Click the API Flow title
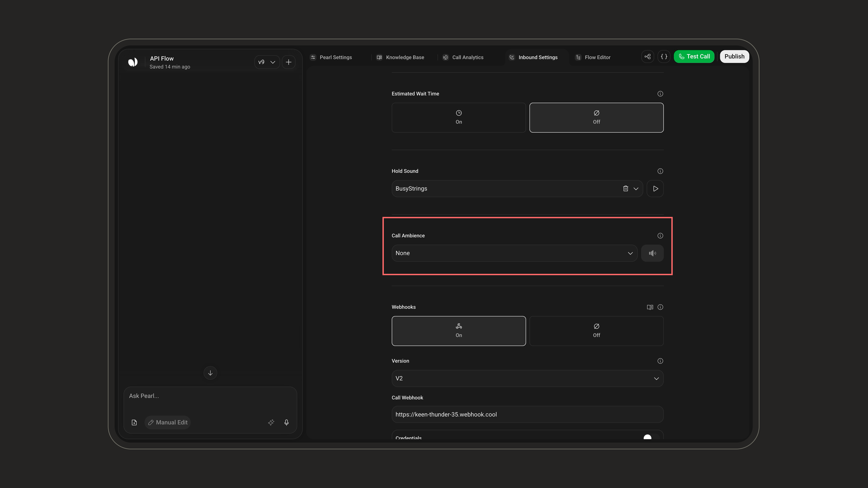 tap(162, 59)
